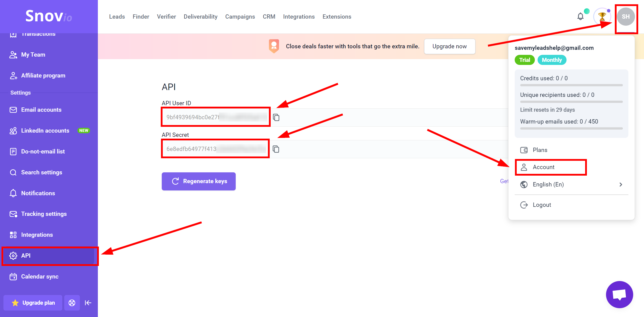Open Affiliate program in the sidebar
This screenshot has height=317, width=644.
pos(49,76)
